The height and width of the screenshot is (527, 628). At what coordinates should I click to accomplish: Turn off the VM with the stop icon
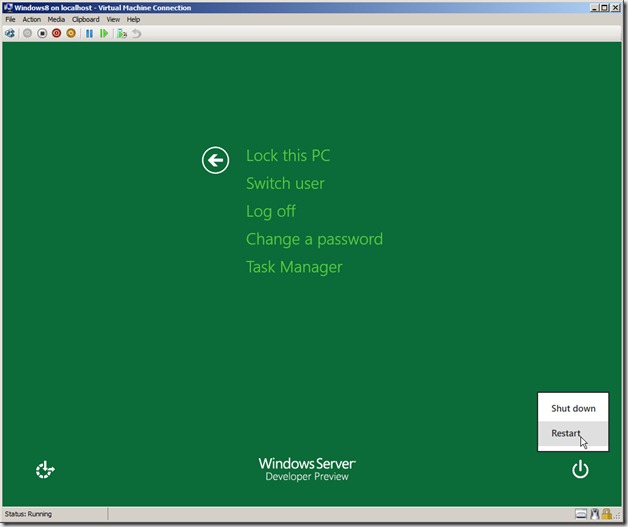42,34
